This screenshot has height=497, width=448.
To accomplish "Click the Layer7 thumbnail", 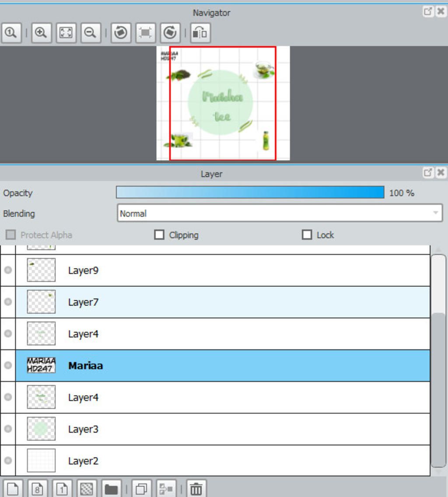I will (41, 302).
